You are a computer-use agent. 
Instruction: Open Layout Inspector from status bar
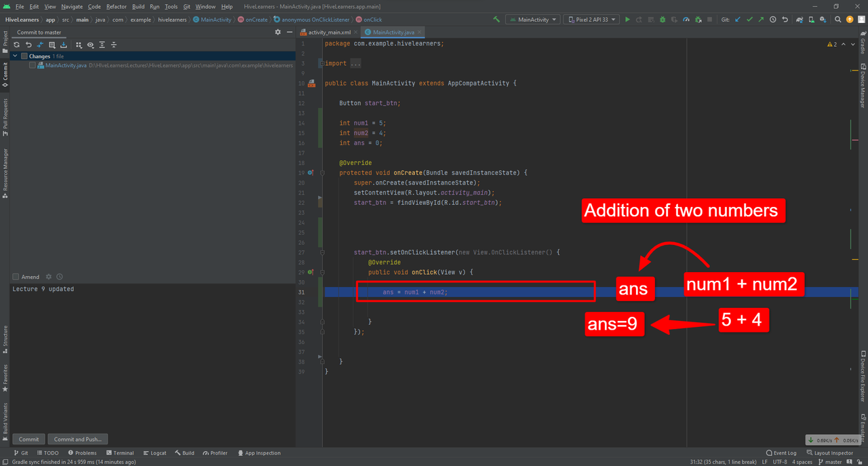pyautogui.click(x=829, y=452)
